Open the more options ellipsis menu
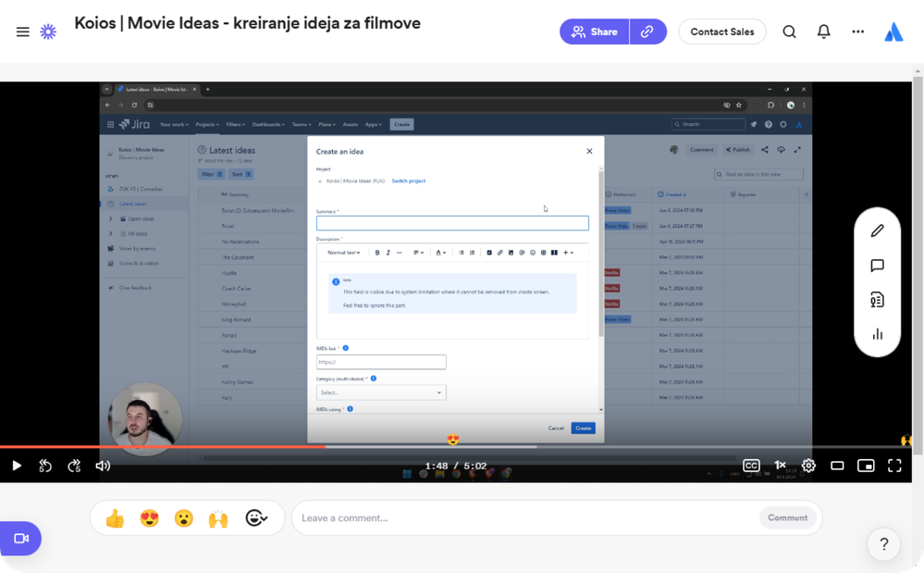The width and height of the screenshot is (924, 573). point(857,31)
